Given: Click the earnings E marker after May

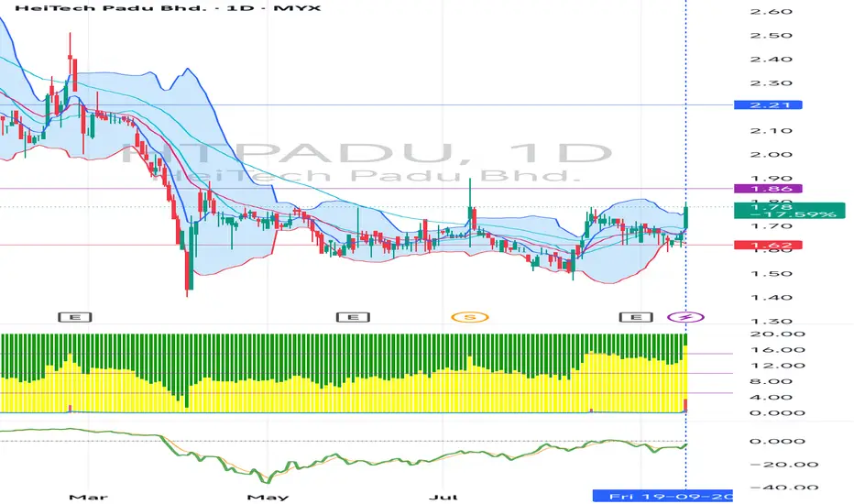Looking at the screenshot, I should point(353,317).
